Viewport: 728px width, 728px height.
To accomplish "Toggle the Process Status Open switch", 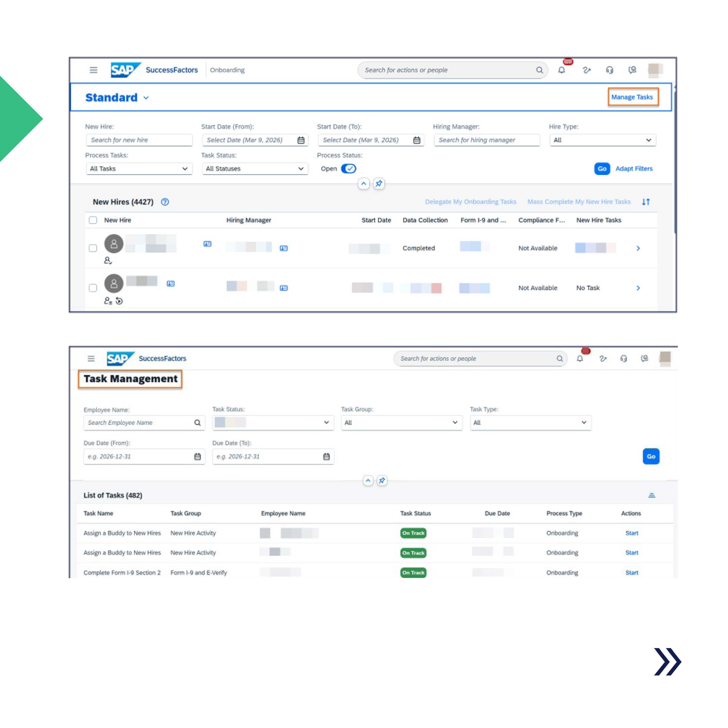I will coord(349,169).
